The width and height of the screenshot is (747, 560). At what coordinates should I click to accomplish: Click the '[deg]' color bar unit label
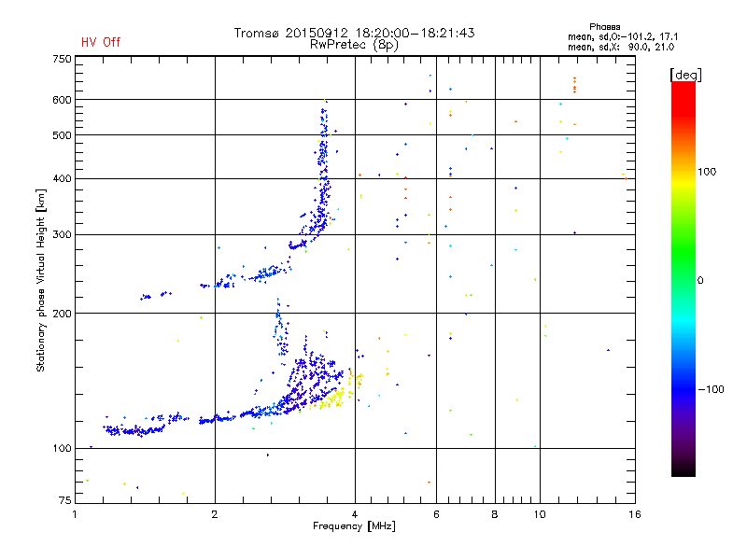pyautogui.click(x=685, y=75)
